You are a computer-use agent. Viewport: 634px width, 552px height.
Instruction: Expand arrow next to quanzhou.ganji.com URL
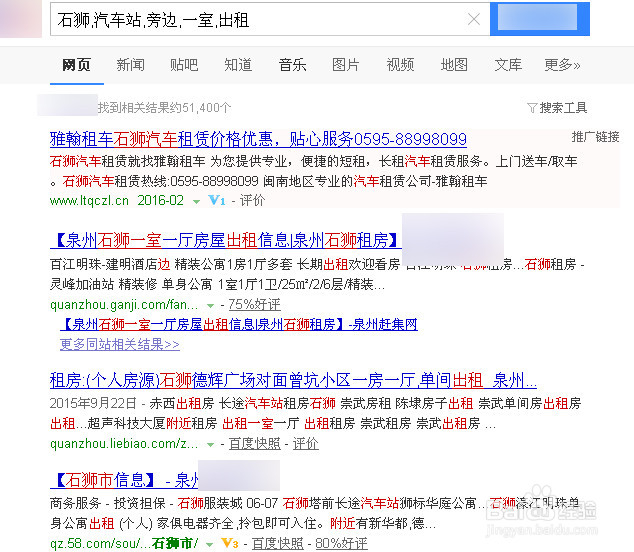210,306
